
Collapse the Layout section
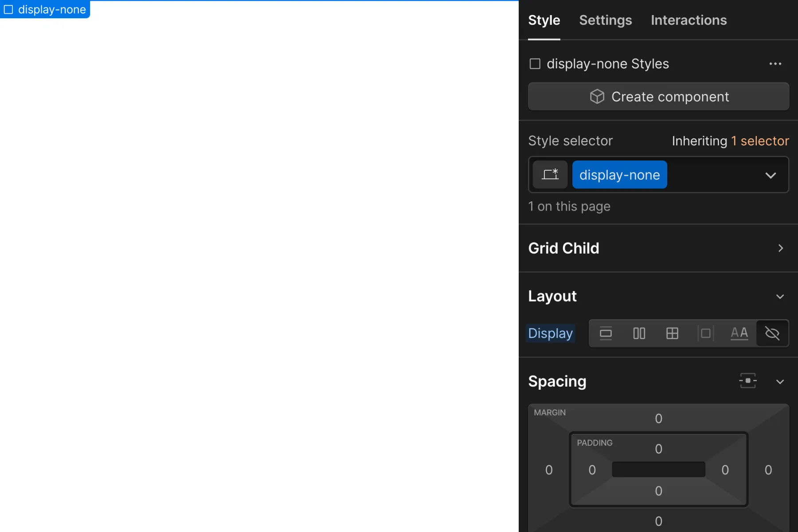tap(780, 297)
